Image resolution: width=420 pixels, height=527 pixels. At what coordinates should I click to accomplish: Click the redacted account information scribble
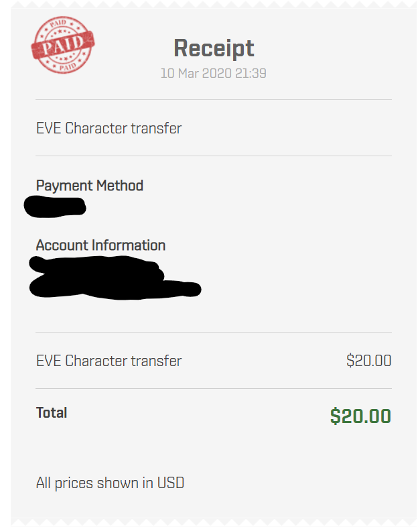(115, 278)
